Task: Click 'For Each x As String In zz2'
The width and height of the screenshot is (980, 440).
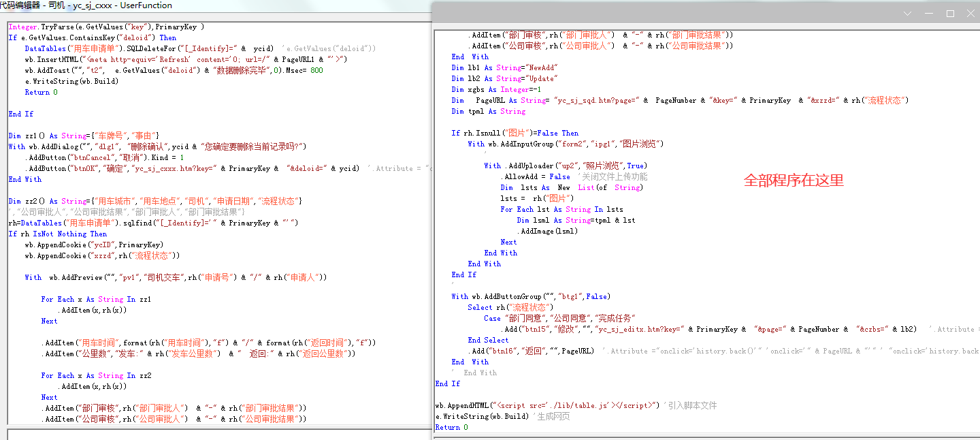Action: pyautogui.click(x=95, y=375)
